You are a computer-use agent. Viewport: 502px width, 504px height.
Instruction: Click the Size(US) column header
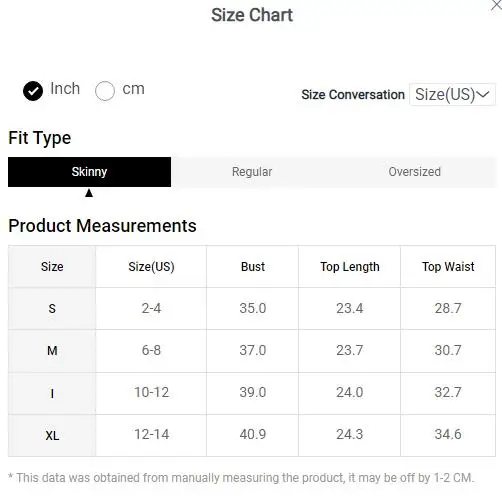(151, 267)
